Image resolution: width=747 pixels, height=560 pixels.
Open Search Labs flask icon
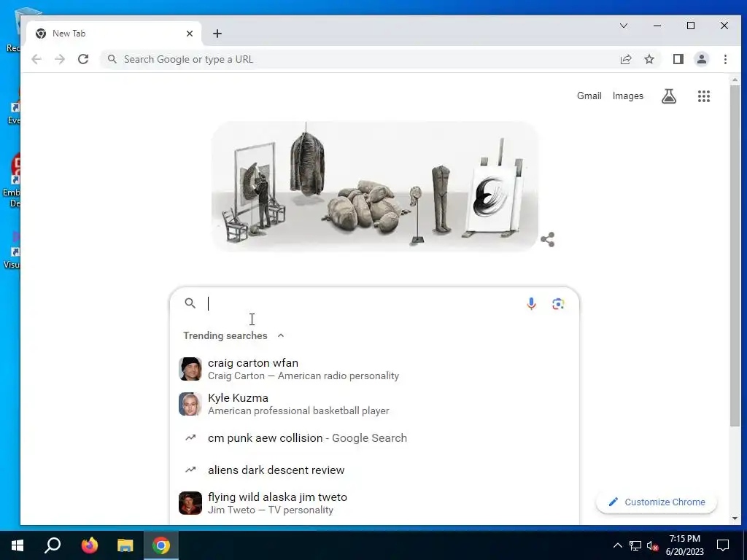(x=669, y=96)
